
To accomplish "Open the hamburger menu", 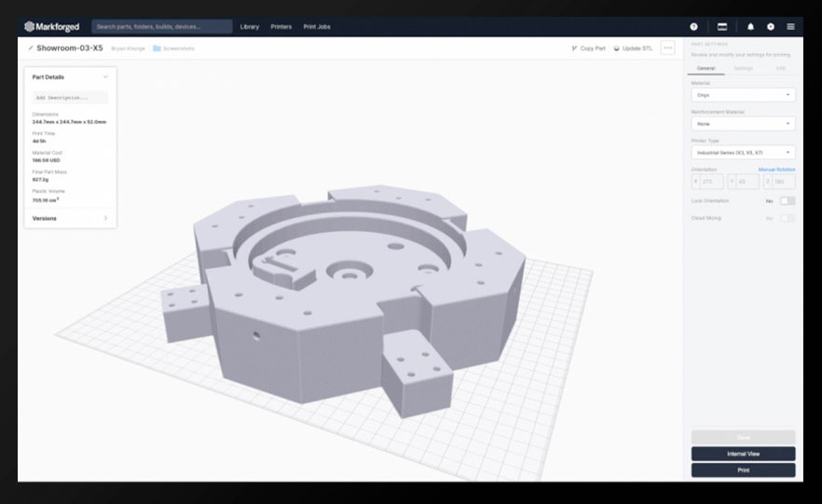I will click(790, 27).
